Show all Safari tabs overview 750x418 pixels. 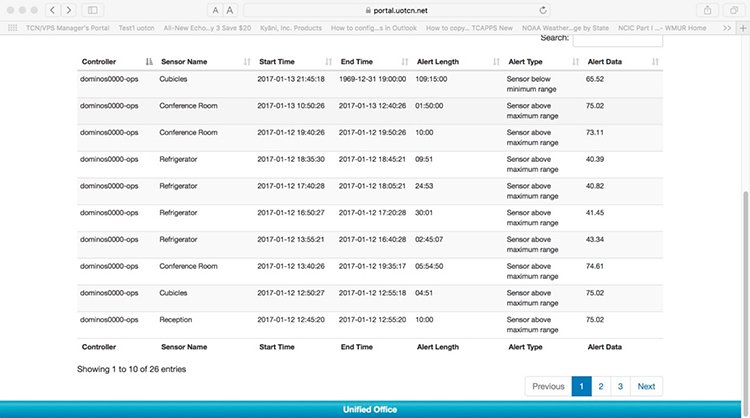point(734,10)
